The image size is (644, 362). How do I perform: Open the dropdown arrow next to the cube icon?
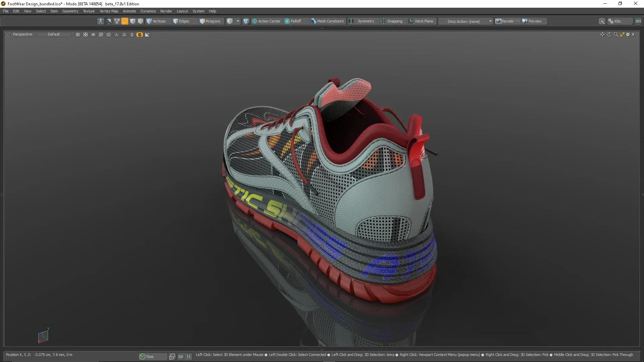coord(238,21)
